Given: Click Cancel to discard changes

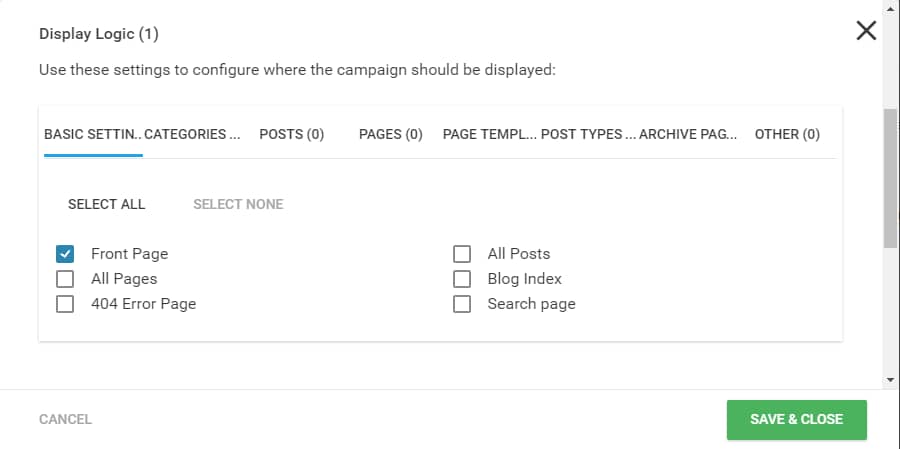Looking at the screenshot, I should [x=65, y=419].
